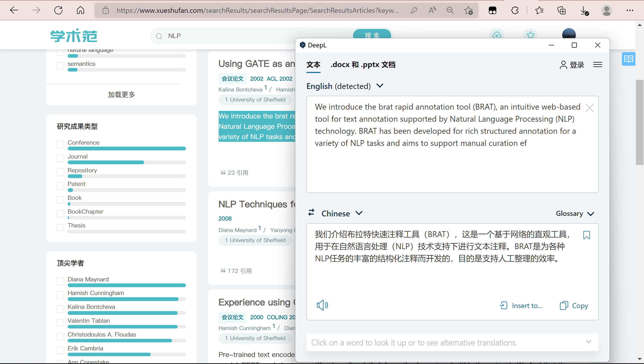Open the black browser extension icon beside the address bar
The height and width of the screenshot is (364, 644).
point(492,10)
